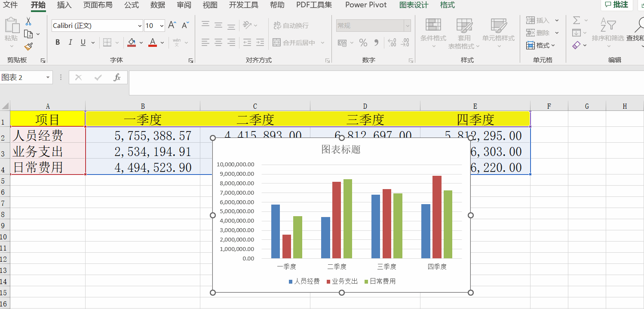The width and height of the screenshot is (644, 309).
Task: Decrease font size with smaller A
Action: coord(185,25)
